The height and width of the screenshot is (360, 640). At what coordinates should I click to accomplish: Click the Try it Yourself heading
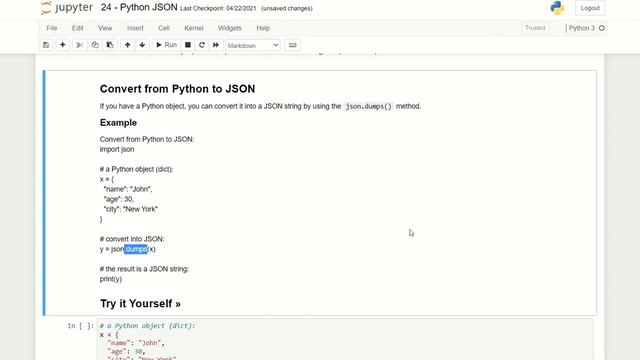point(140,303)
